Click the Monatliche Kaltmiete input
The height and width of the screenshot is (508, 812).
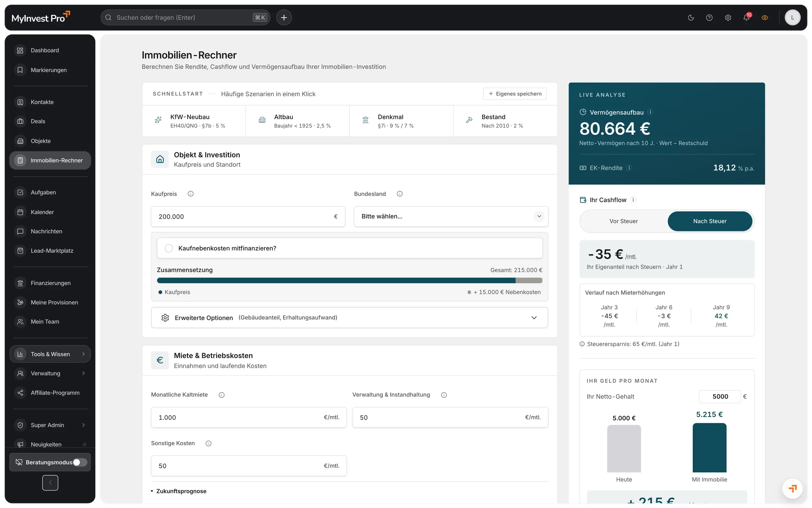[x=249, y=417]
